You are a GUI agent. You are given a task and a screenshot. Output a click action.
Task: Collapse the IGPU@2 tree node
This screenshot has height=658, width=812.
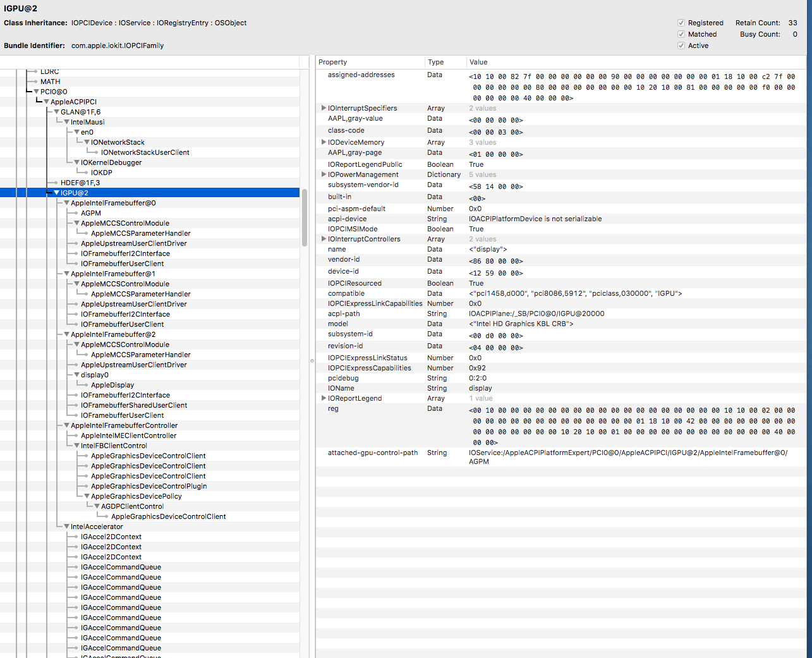[x=56, y=193]
